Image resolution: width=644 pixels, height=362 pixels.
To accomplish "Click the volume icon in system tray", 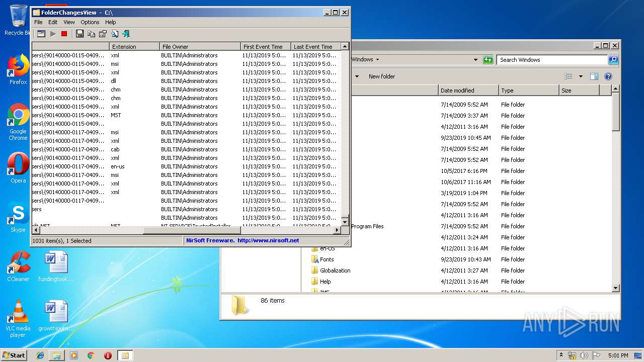I will click(584, 355).
